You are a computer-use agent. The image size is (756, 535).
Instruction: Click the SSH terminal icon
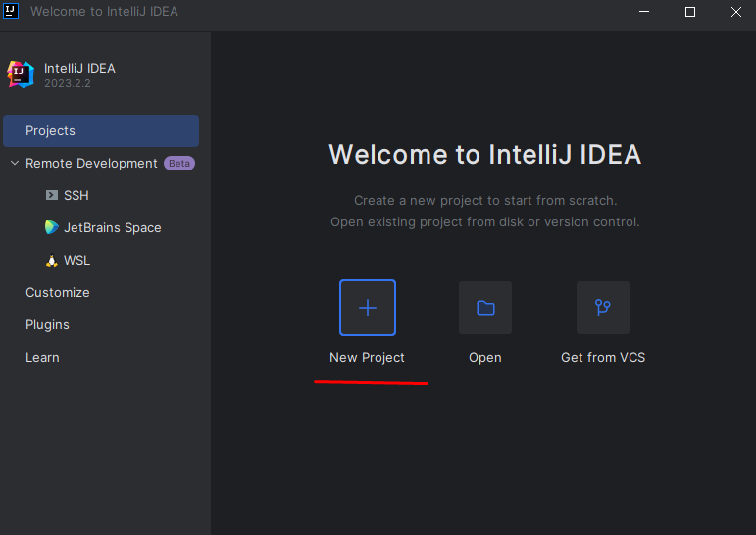(52, 195)
